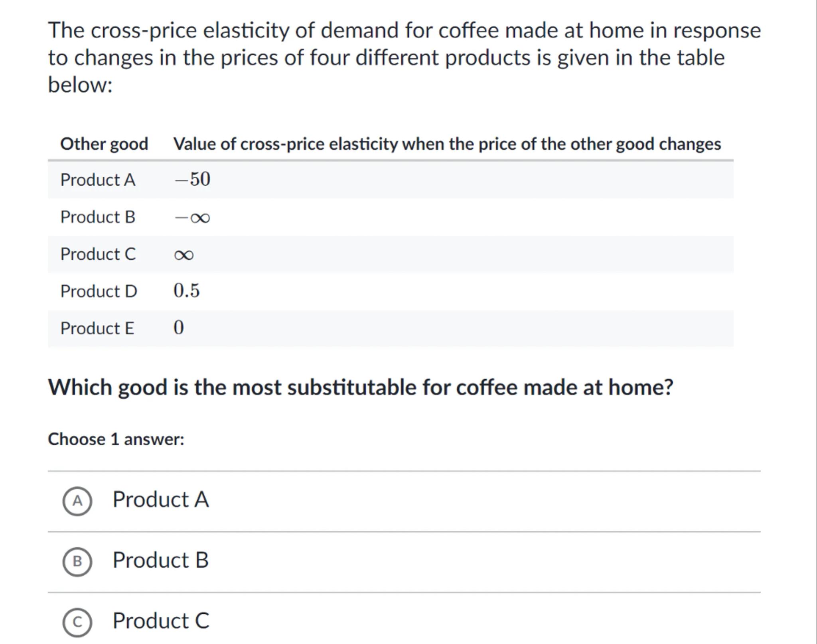Viewport: 817px width, 644px height.
Task: Click the "Other good" column header
Action: [104, 144]
